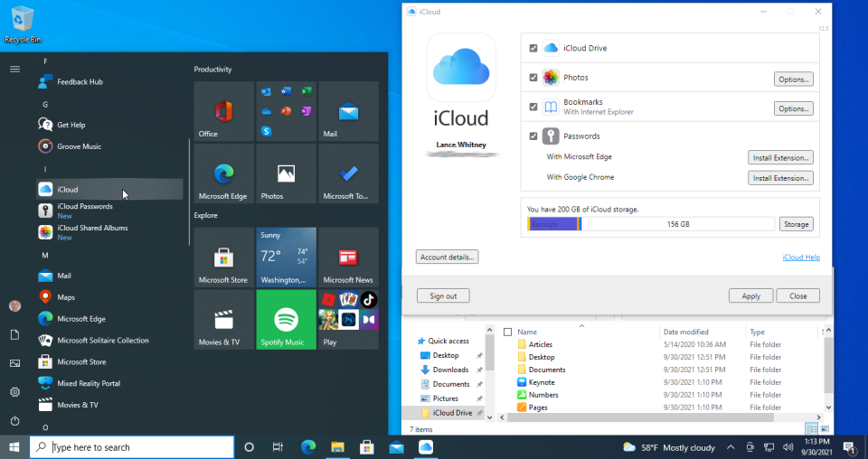Image resolution: width=868 pixels, height=459 pixels.
Task: Open Settings gear in Start menu
Action: point(15,392)
